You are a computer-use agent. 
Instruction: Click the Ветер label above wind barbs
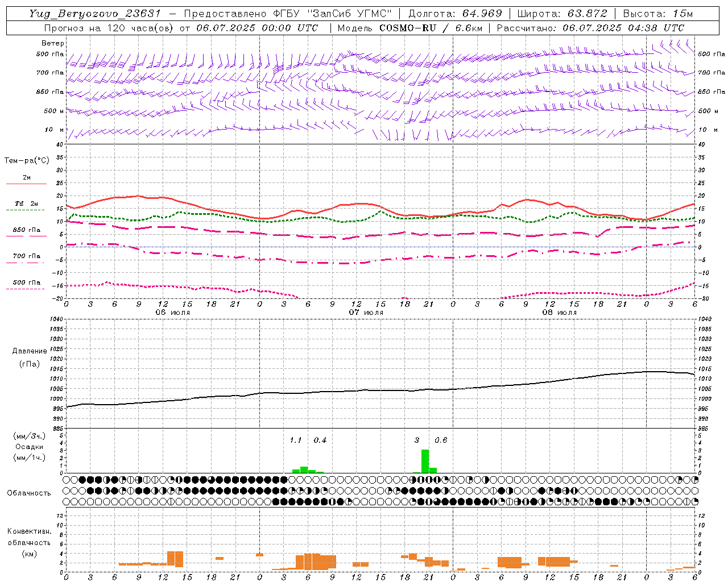[x=53, y=43]
